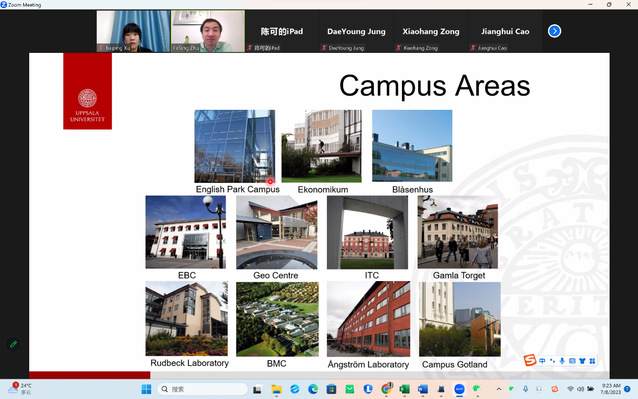Open the Sogou soft keyboard
Screen dimensions: 638x399
[572, 361]
